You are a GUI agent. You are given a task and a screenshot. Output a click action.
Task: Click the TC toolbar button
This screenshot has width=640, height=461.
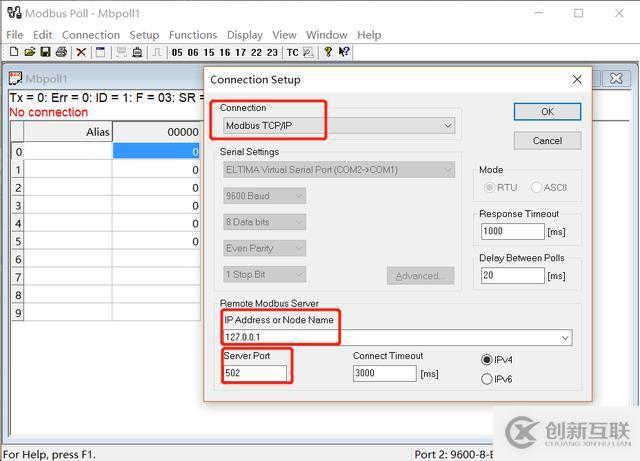293,53
